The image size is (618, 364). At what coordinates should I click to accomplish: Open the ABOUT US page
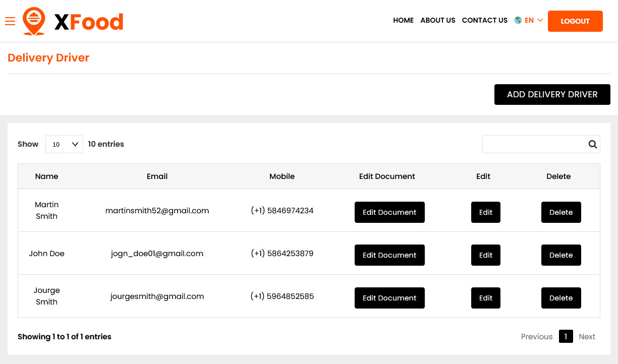(x=437, y=21)
